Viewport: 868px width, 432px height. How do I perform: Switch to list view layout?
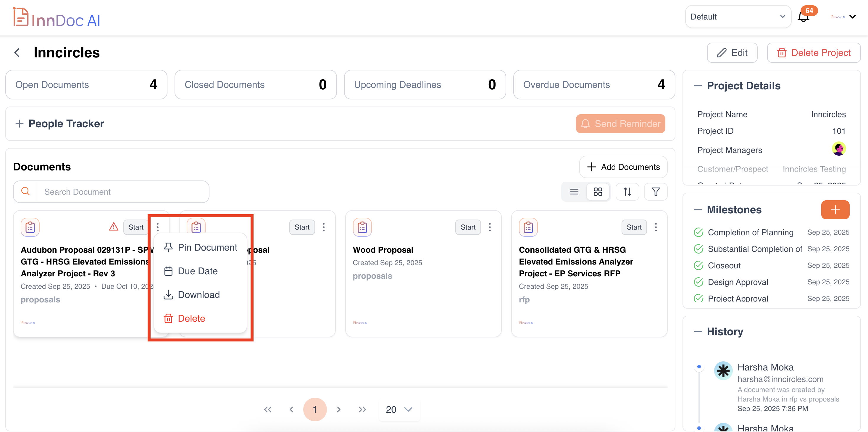coord(574,192)
